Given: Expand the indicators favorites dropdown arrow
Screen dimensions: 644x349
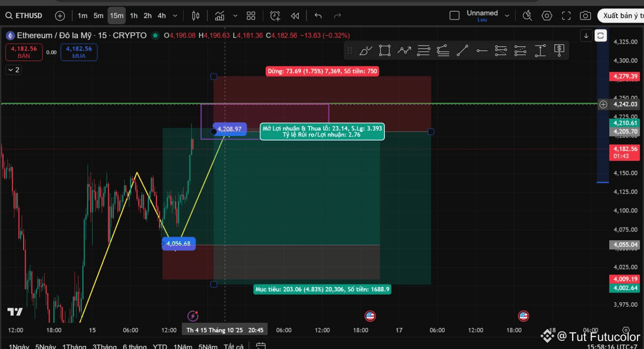Looking at the screenshot, I should pyautogui.click(x=235, y=16).
